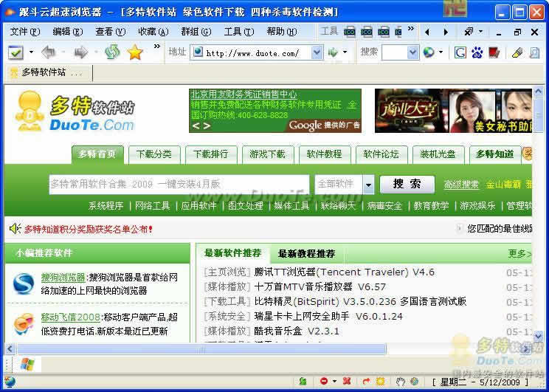The image size is (549, 392).
Task: Open the 高级搜索 link
Action: coord(461,185)
